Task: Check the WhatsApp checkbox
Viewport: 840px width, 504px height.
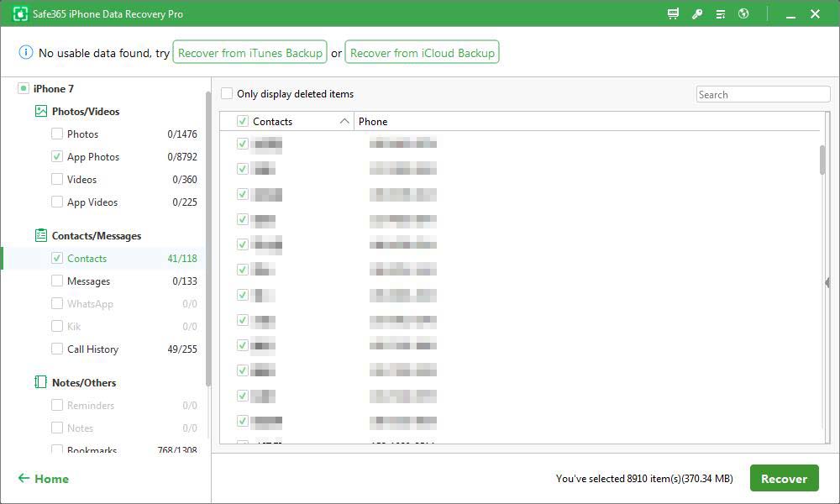Action: 57,303
